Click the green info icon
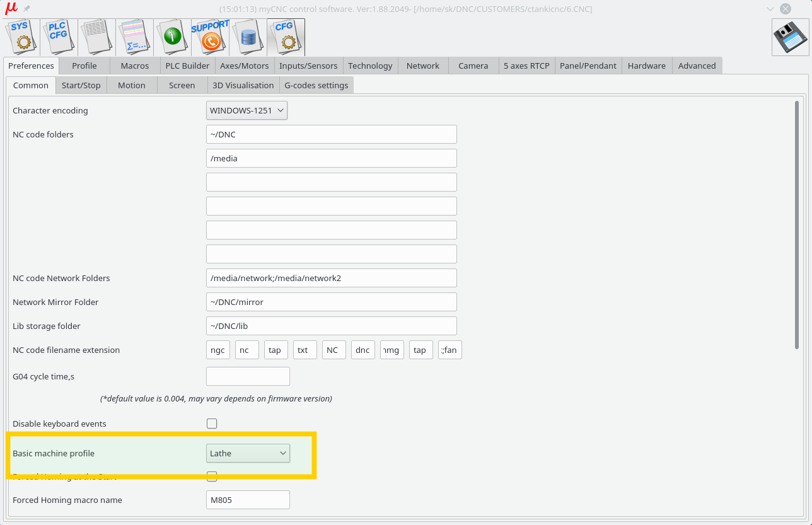The height and width of the screenshot is (525, 812). [x=173, y=37]
